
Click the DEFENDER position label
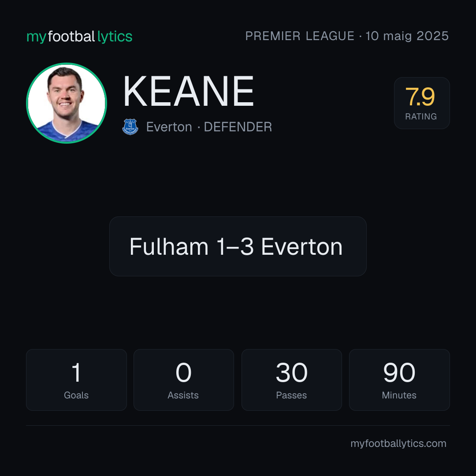(238, 127)
